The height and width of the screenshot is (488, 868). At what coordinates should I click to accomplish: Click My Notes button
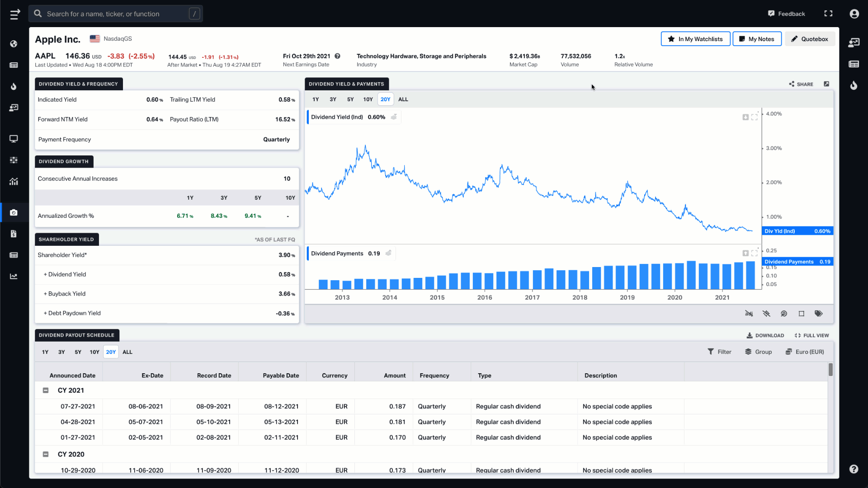point(756,39)
